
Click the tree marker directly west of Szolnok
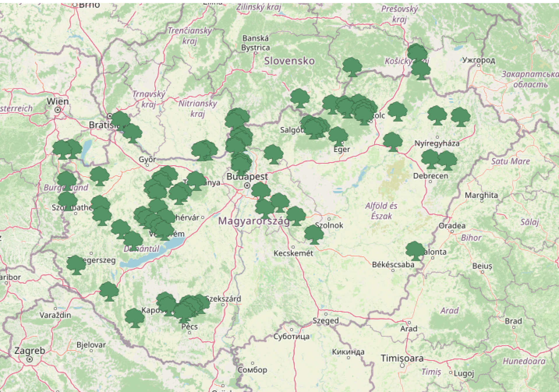tap(296, 216)
